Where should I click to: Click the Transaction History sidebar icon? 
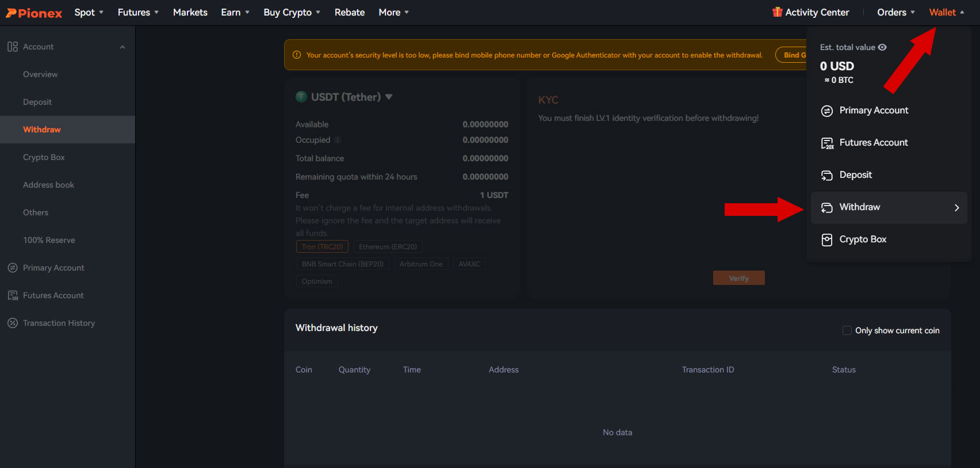point(13,323)
